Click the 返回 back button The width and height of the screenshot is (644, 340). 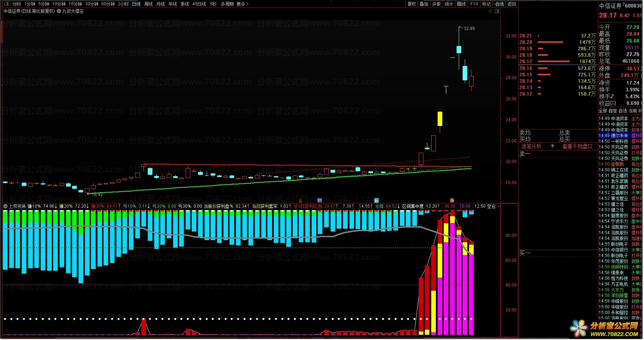point(512,4)
